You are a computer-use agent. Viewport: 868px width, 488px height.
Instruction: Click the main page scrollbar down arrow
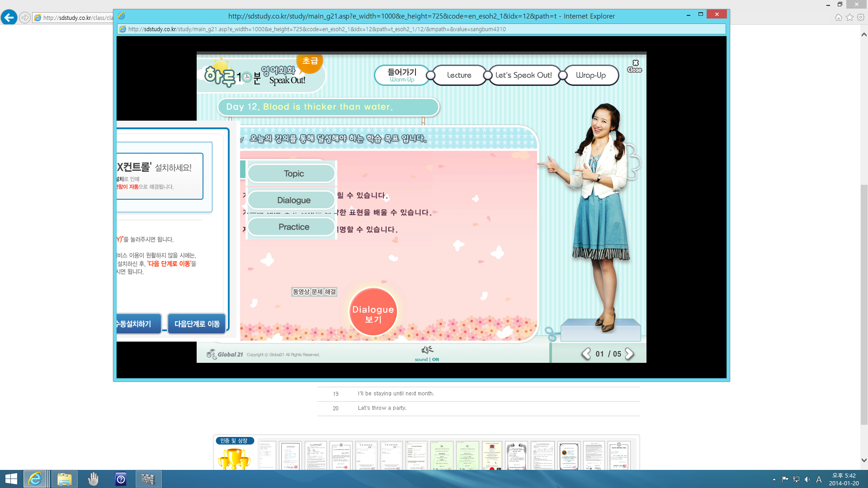(x=864, y=460)
